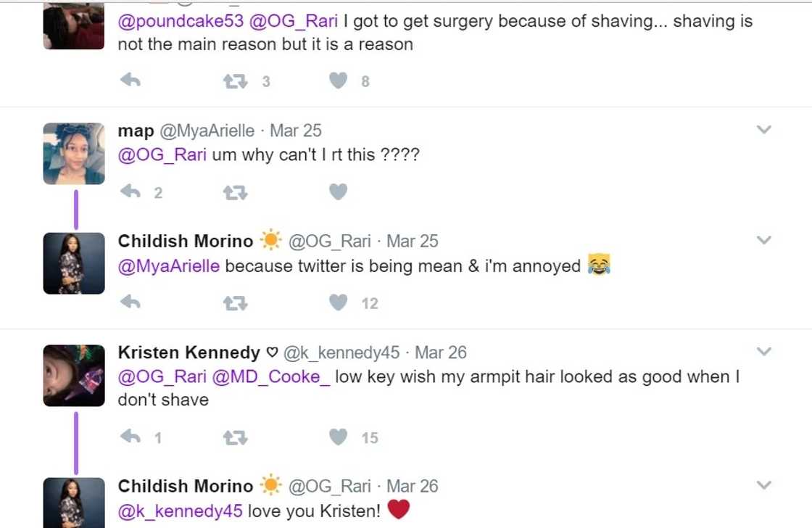Open more options for map's tweet

click(764, 130)
